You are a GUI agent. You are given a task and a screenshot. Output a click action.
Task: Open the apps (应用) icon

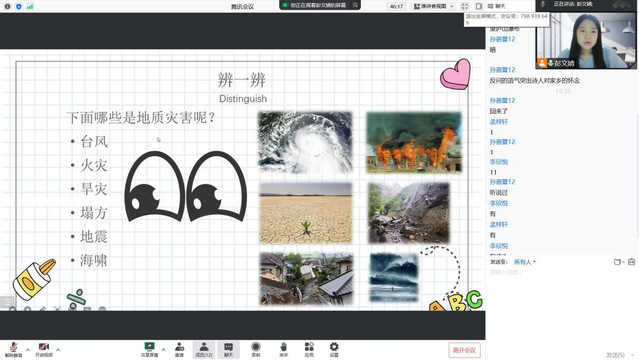(x=309, y=350)
